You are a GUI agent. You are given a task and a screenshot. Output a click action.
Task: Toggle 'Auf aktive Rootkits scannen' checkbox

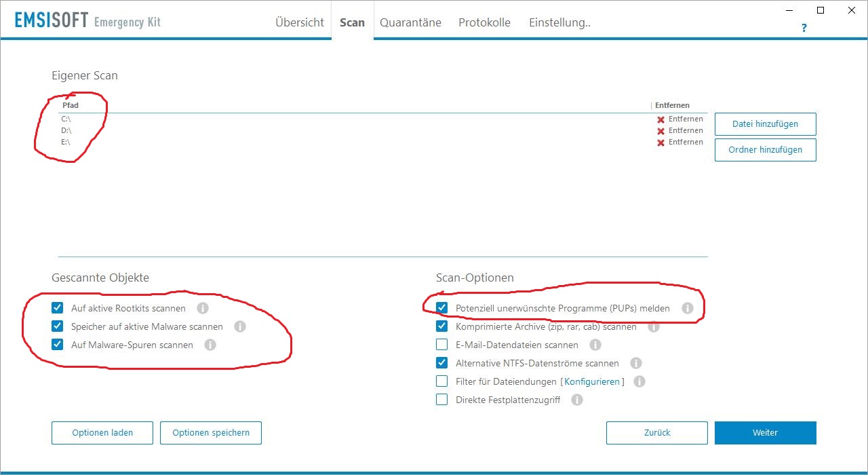[58, 308]
